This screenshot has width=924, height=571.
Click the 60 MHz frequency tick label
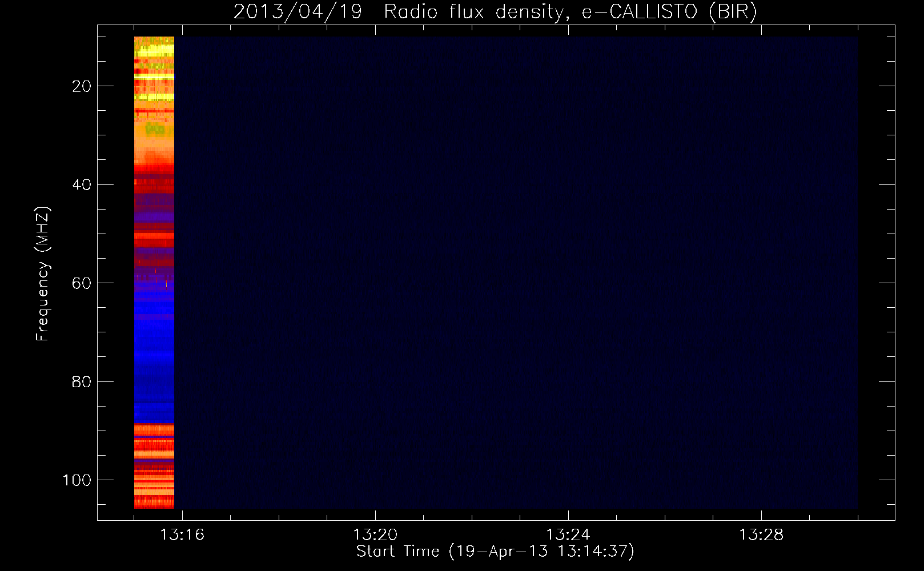click(82, 283)
